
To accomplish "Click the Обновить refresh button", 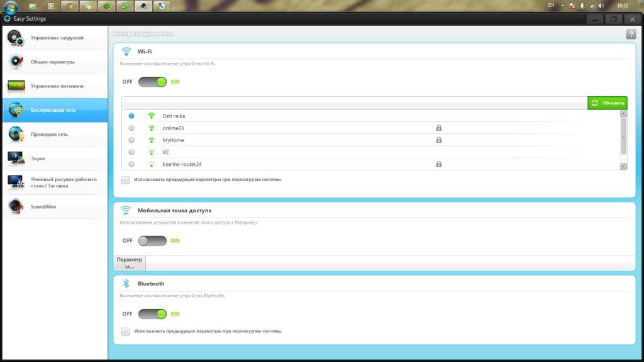I will [607, 103].
